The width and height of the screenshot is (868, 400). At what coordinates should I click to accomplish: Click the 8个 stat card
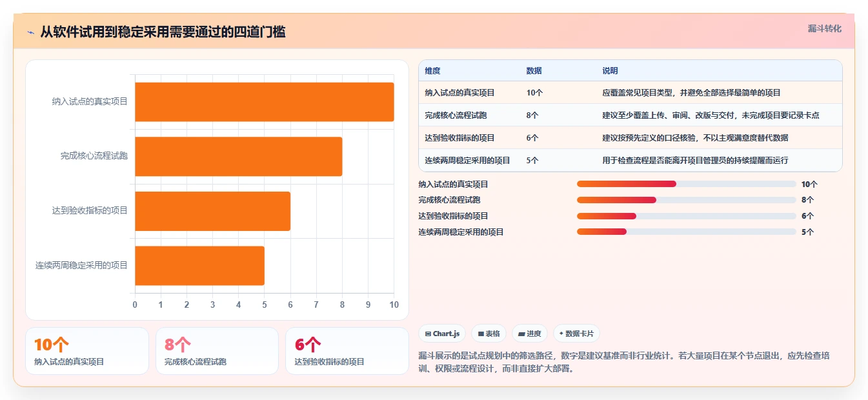[217, 351]
